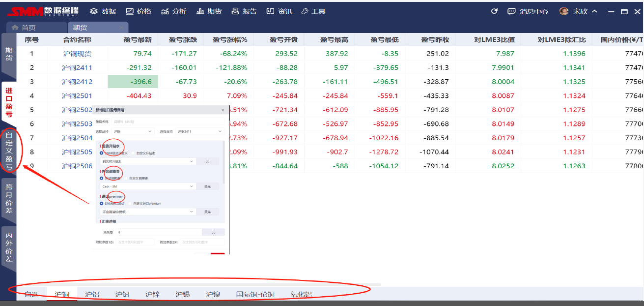644x306 pixels.
Task: Click the 分析 (Analysis) chart icon
Action: tap(165, 11)
